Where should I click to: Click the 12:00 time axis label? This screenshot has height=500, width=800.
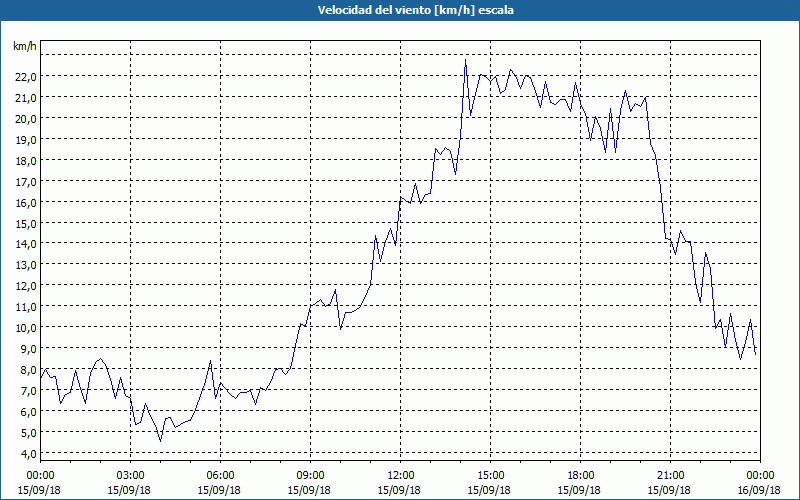pos(401,476)
